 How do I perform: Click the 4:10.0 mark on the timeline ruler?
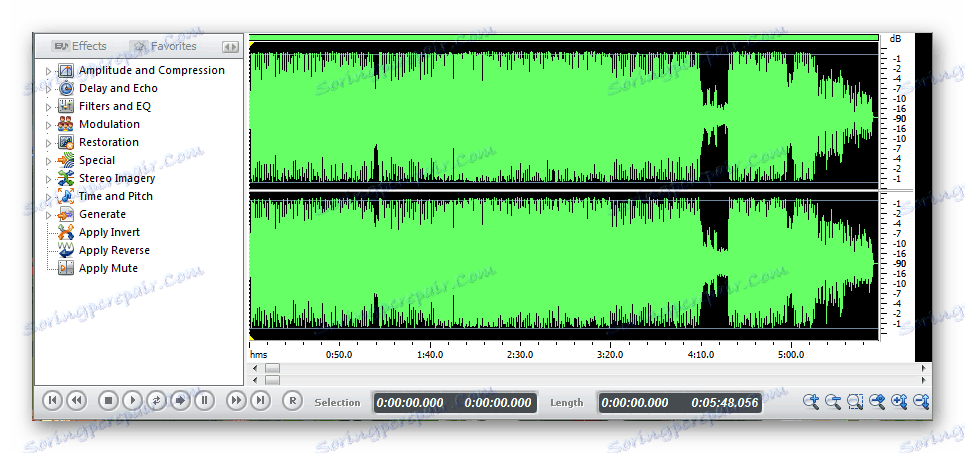click(x=700, y=355)
